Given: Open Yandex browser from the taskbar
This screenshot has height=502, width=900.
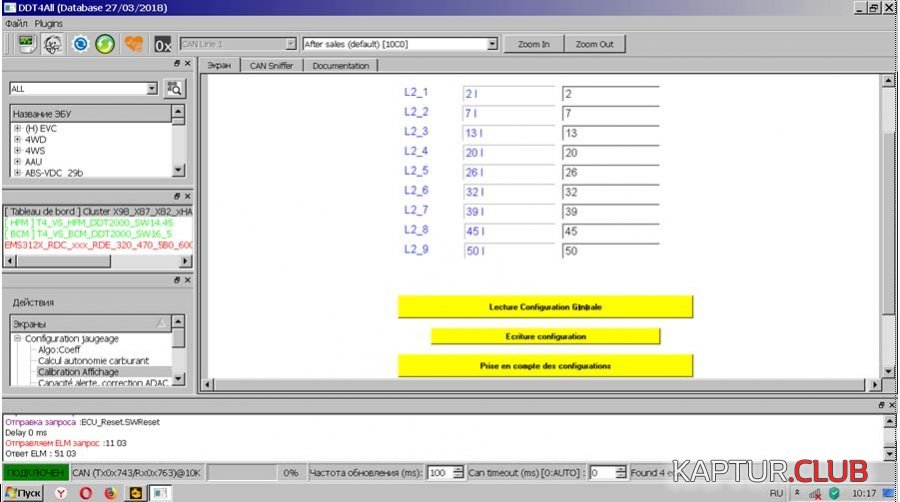Looking at the screenshot, I should 61,494.
